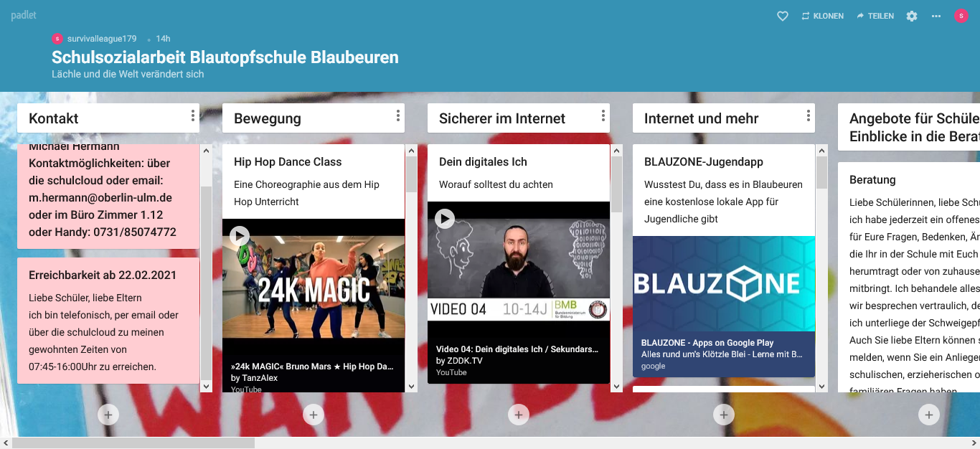Open Bewegung column options menu

point(398,116)
